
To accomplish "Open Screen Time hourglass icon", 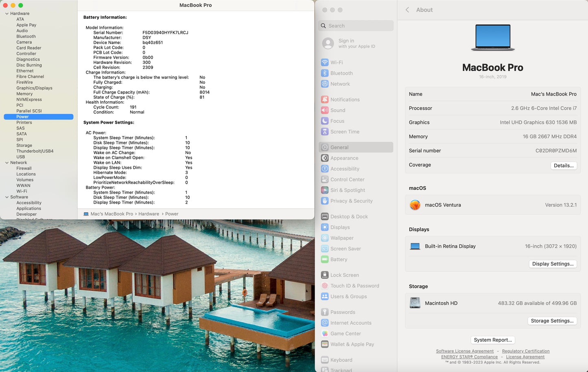I will pyautogui.click(x=324, y=132).
